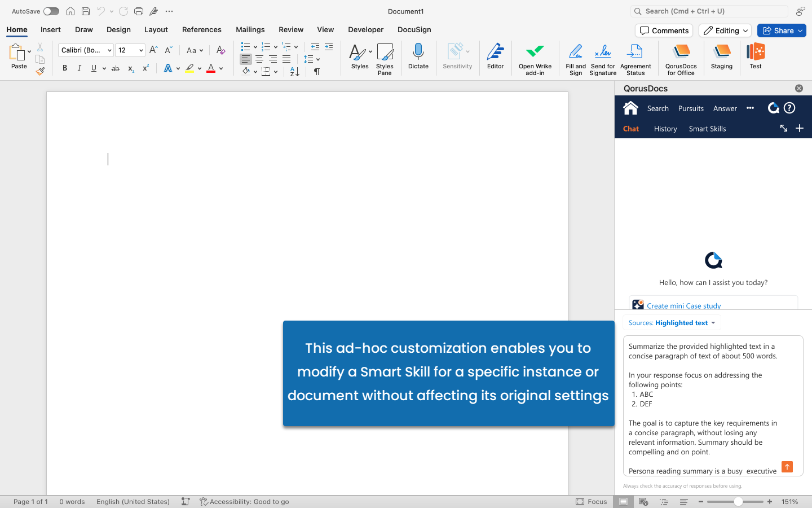Toggle Superscript formatting
Image resolution: width=812 pixels, height=508 pixels.
coord(145,68)
